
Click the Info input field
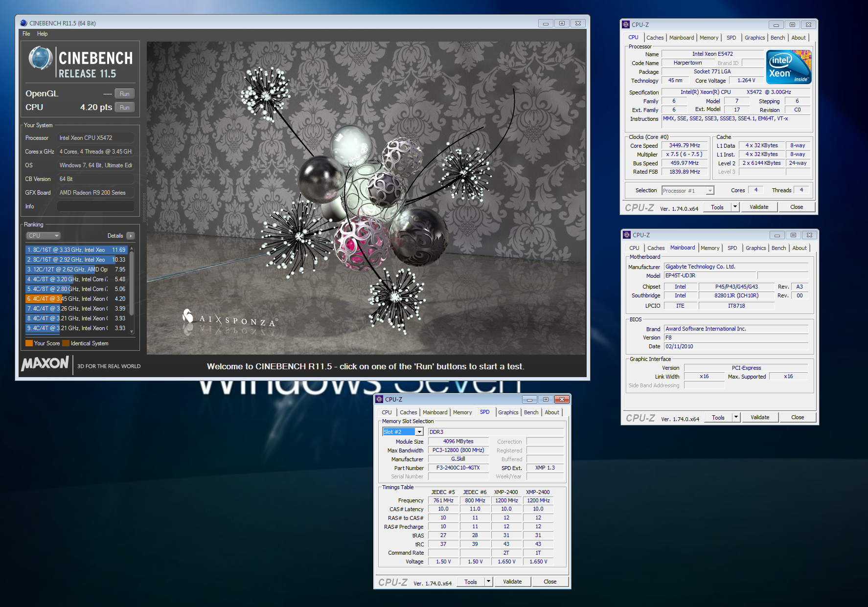coord(96,206)
